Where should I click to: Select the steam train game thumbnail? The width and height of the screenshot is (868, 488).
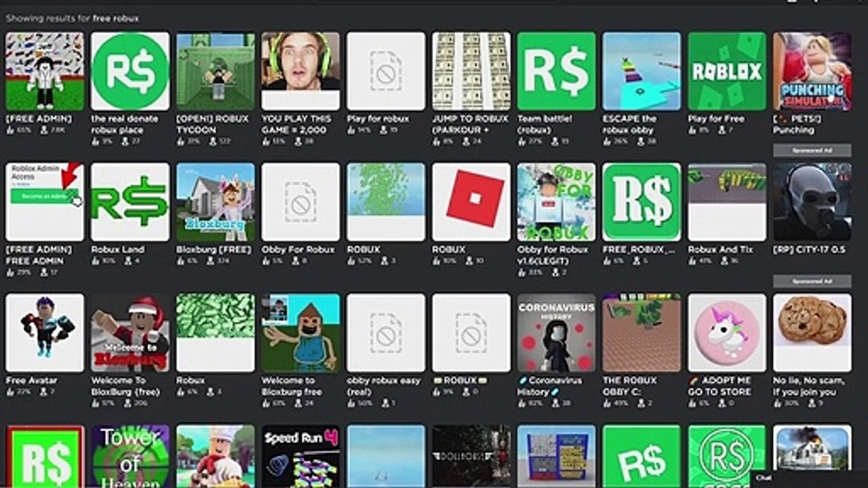(x=812, y=449)
